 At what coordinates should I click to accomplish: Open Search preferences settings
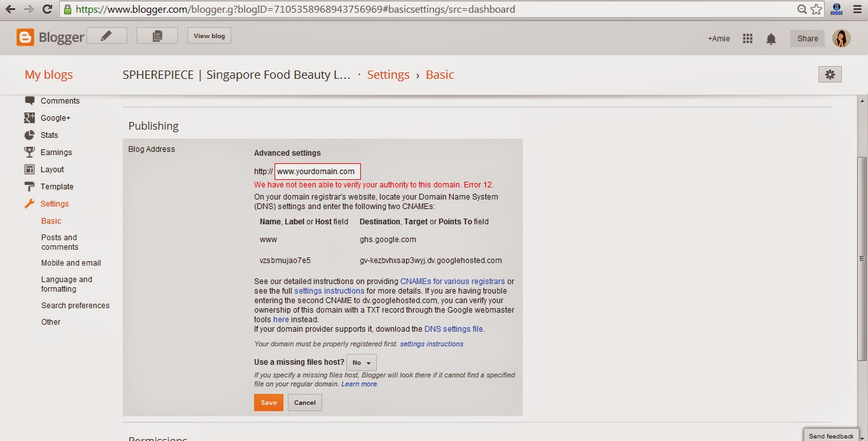point(76,305)
